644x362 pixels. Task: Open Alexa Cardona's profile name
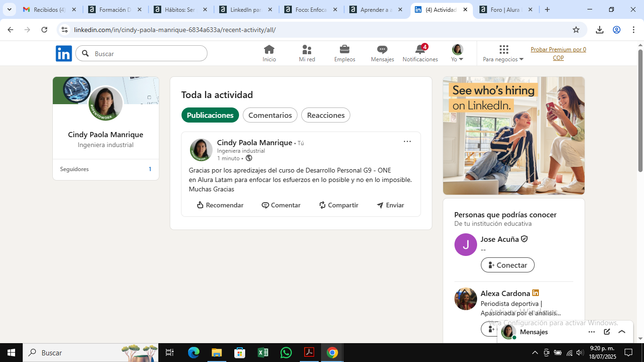(505, 293)
